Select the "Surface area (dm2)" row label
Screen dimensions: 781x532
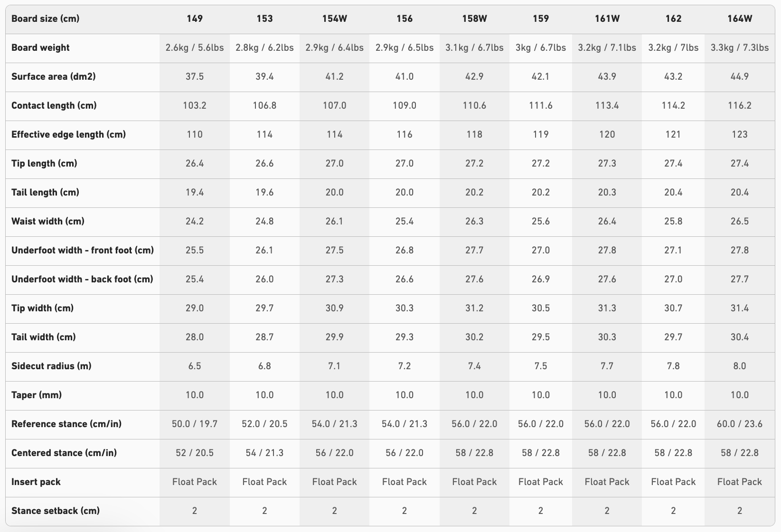click(x=54, y=76)
